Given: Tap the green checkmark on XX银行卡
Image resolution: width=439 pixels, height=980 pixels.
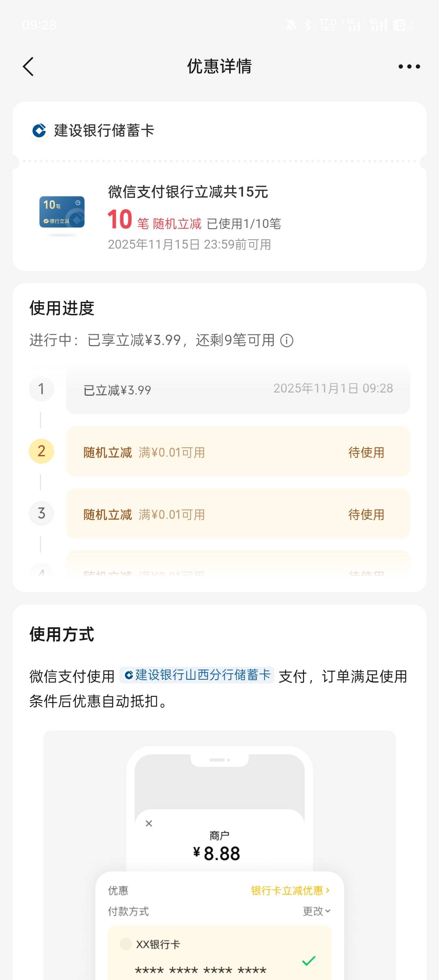Looking at the screenshot, I should [309, 960].
